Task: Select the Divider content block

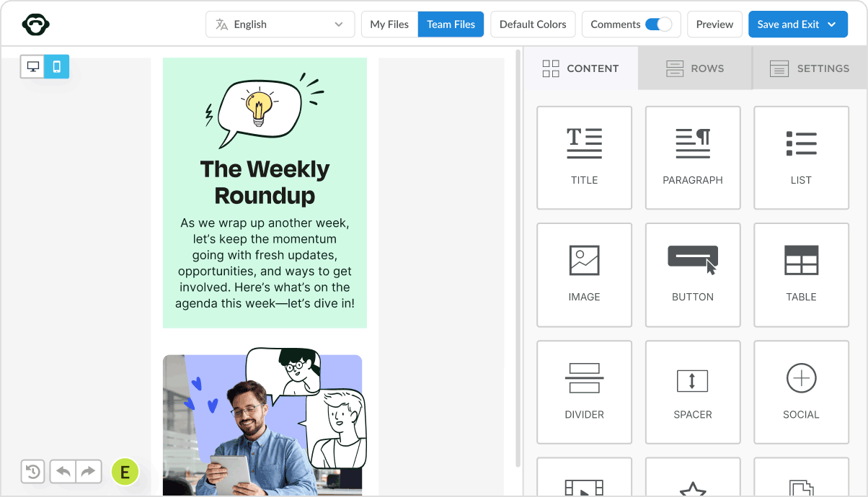Action: pyautogui.click(x=584, y=392)
